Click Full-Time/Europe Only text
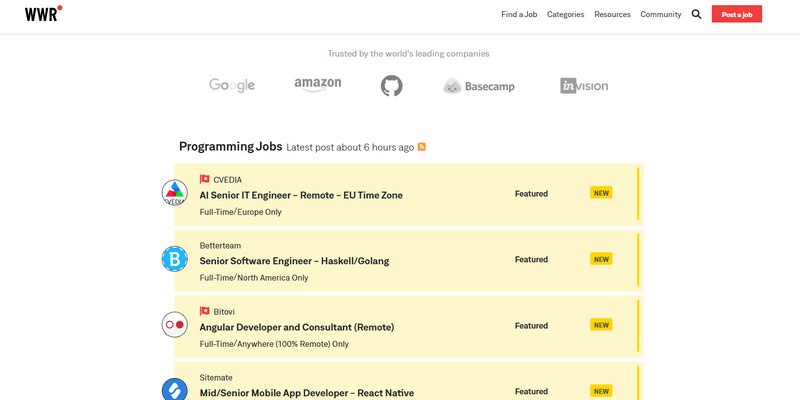The height and width of the screenshot is (400, 800). click(x=240, y=212)
